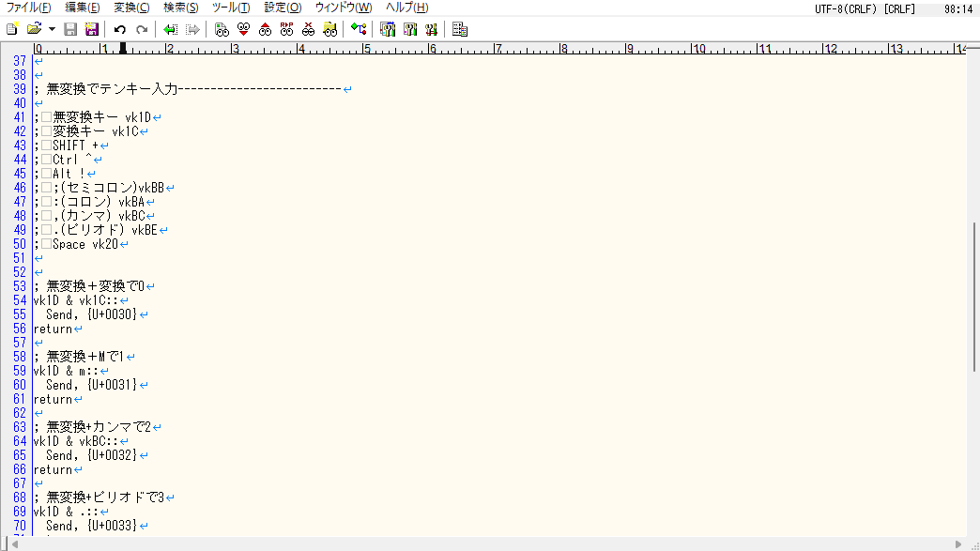
Task: Save the file with floppy icon
Action: click(x=70, y=29)
